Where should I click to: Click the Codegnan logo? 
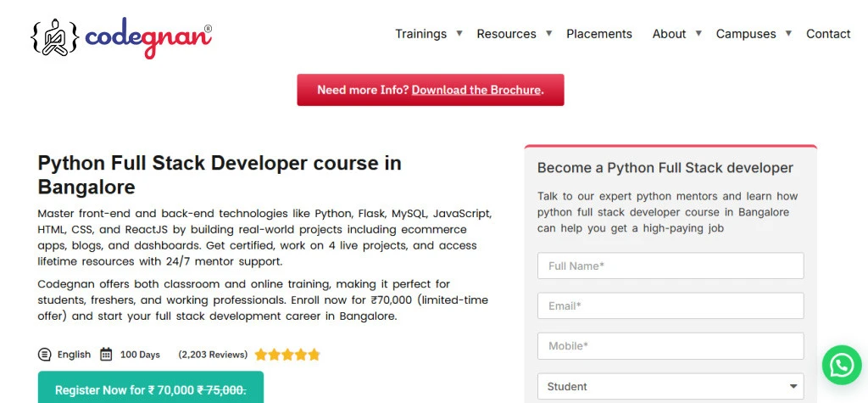(121, 37)
